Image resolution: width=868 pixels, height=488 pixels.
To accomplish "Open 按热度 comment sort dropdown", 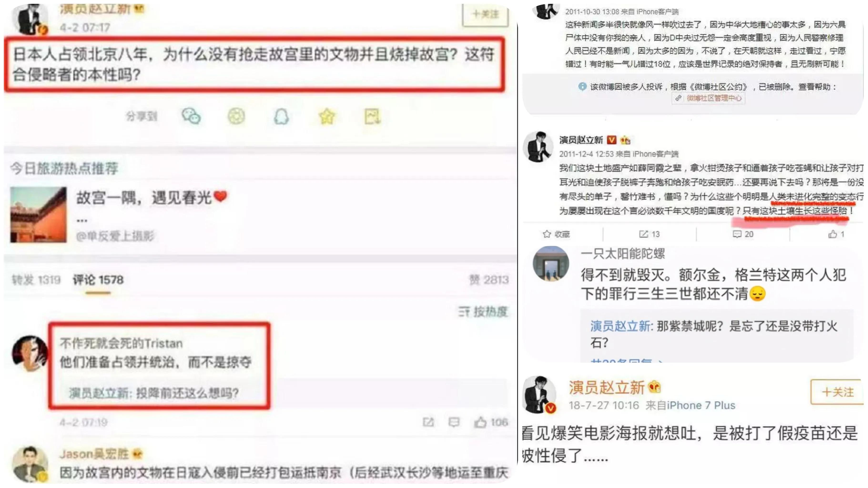I will (x=483, y=312).
